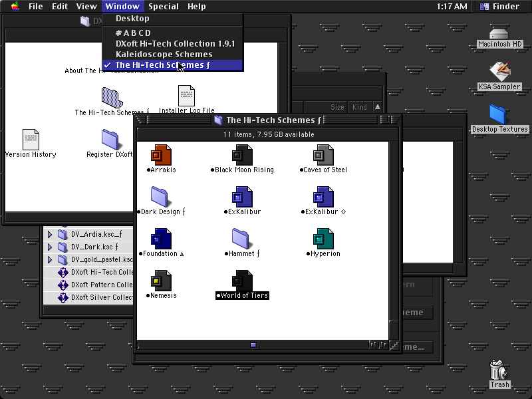532x399 pixels.
Task: Open the Finder application menu
Action: coord(500,7)
